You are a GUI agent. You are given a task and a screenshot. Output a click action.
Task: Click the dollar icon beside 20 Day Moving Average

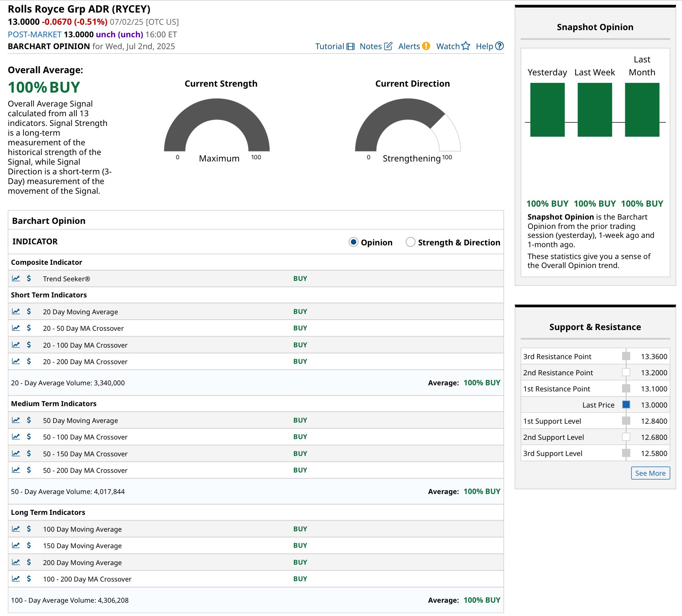point(29,311)
